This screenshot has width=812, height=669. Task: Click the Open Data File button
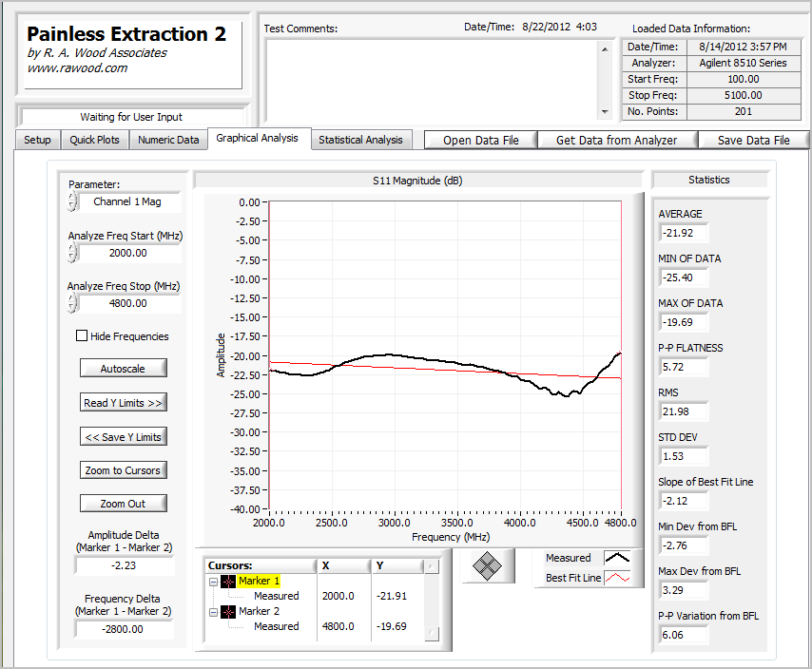tap(481, 141)
